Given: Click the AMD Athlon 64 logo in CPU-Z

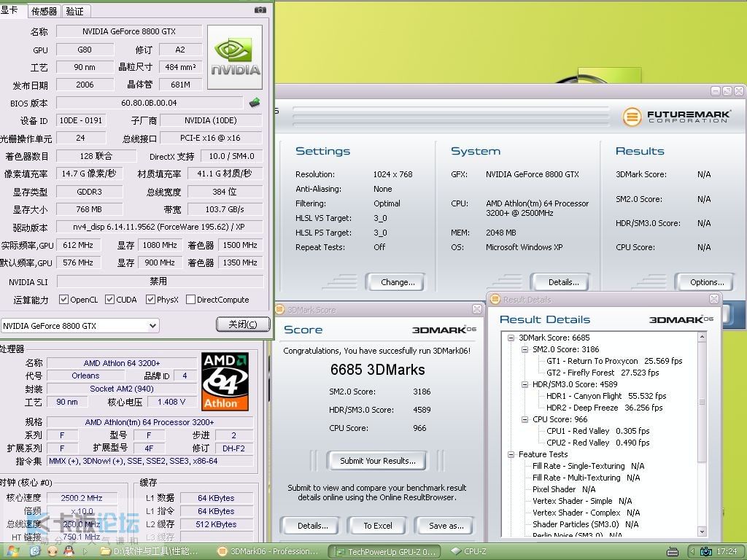Looking at the screenshot, I should click(225, 381).
